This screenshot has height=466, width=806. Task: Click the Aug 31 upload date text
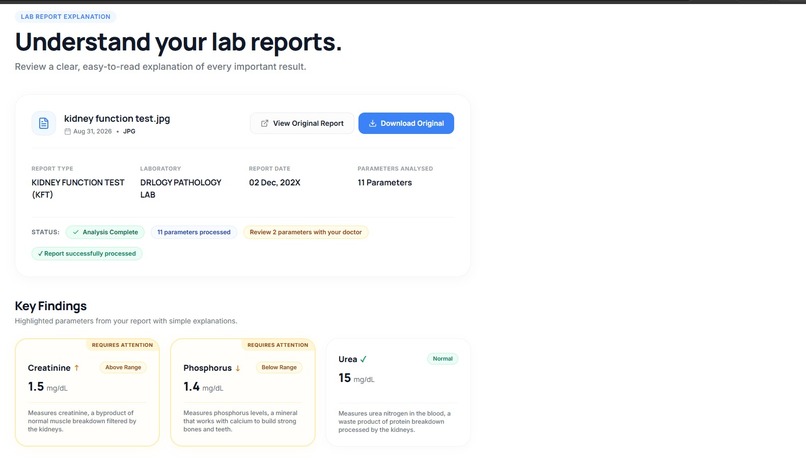click(93, 132)
